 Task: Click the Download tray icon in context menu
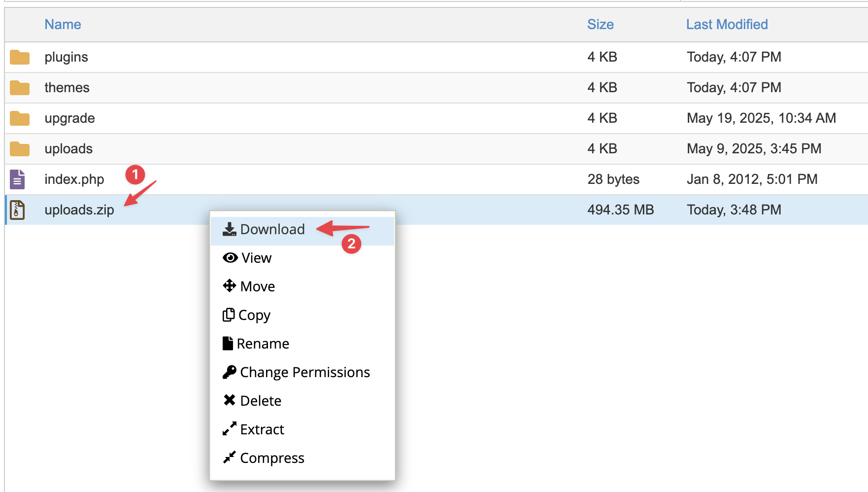point(230,229)
